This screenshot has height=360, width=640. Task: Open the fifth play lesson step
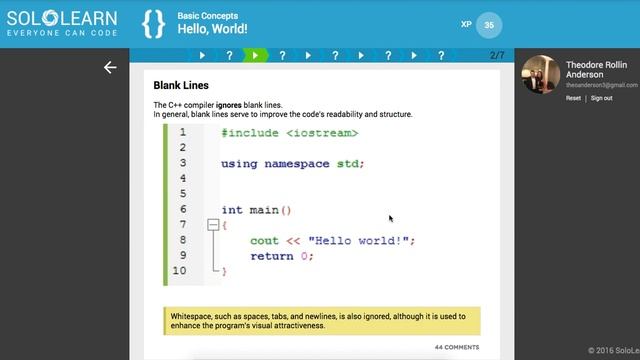click(414, 56)
